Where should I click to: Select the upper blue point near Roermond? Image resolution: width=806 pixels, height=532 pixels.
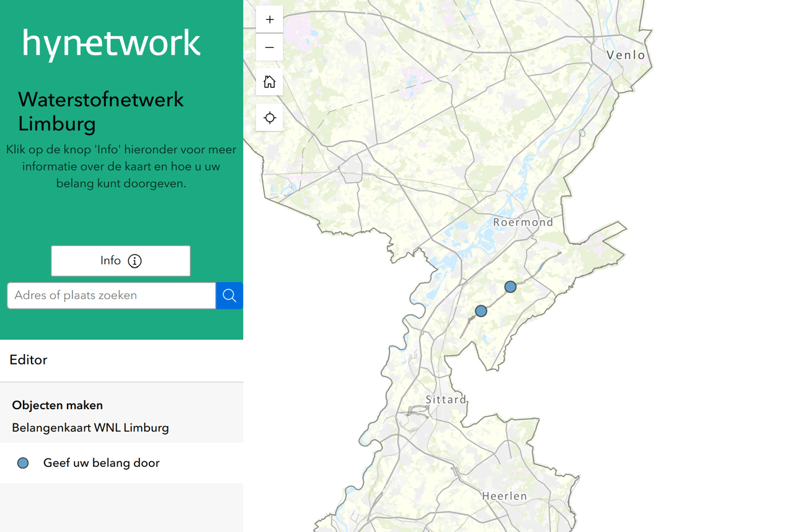pyautogui.click(x=510, y=286)
